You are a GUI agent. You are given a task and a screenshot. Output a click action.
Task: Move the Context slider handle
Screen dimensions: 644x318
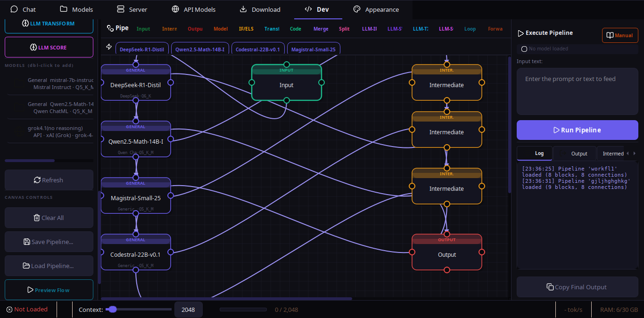(112, 309)
